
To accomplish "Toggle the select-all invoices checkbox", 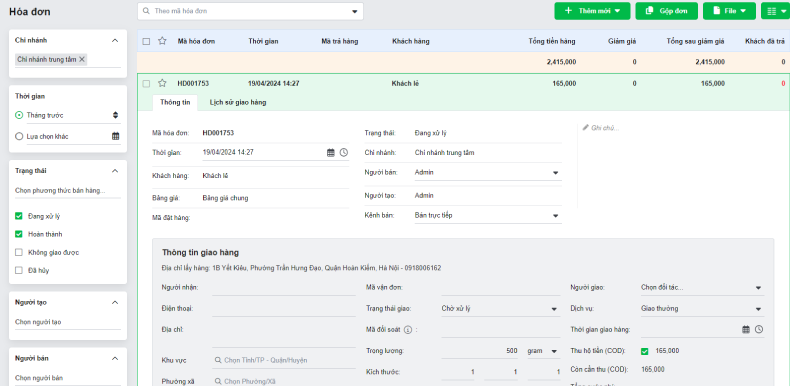I will [146, 41].
